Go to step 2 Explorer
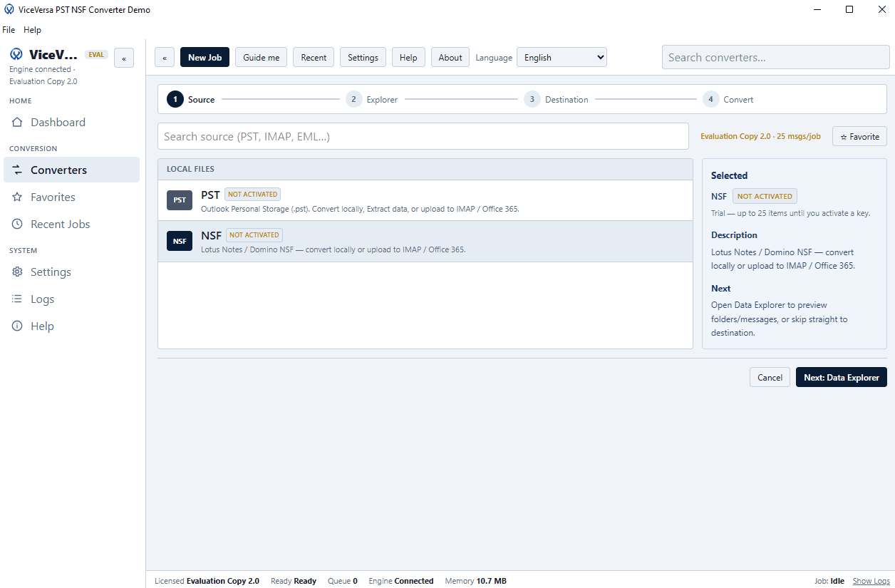This screenshot has height=588, width=895. [x=372, y=100]
